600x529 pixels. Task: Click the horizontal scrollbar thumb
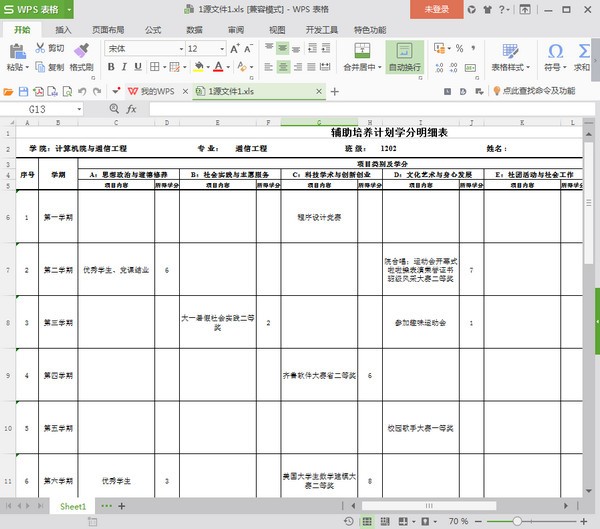(429, 506)
